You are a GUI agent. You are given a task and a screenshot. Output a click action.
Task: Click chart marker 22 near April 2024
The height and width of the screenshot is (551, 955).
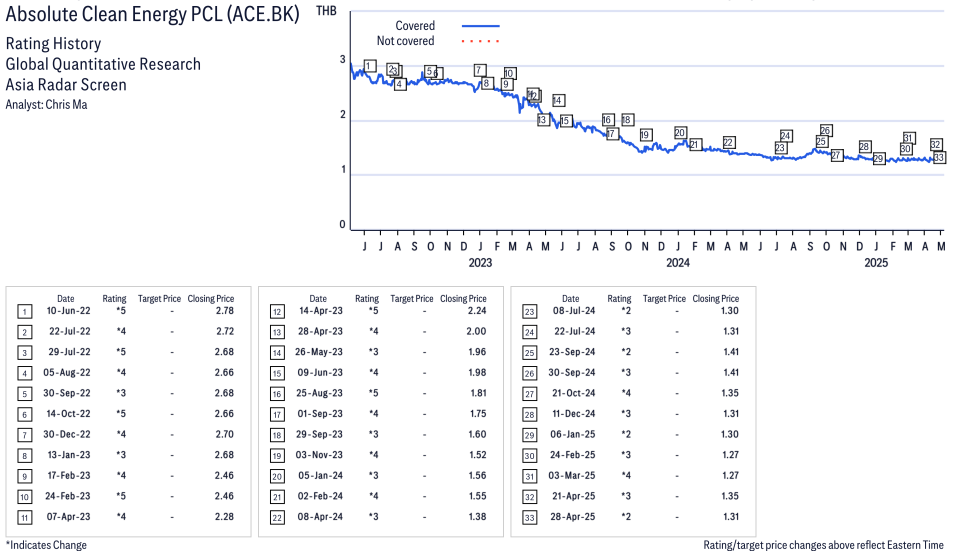(x=729, y=142)
